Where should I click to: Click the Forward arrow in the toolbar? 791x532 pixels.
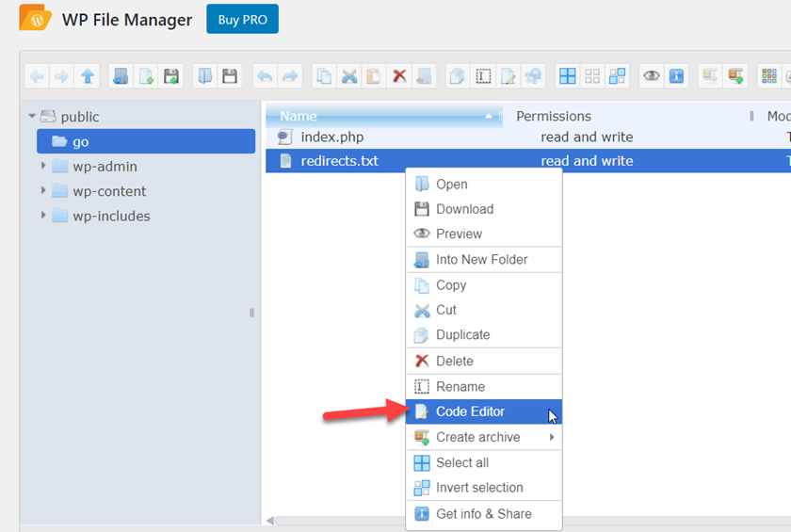61,76
